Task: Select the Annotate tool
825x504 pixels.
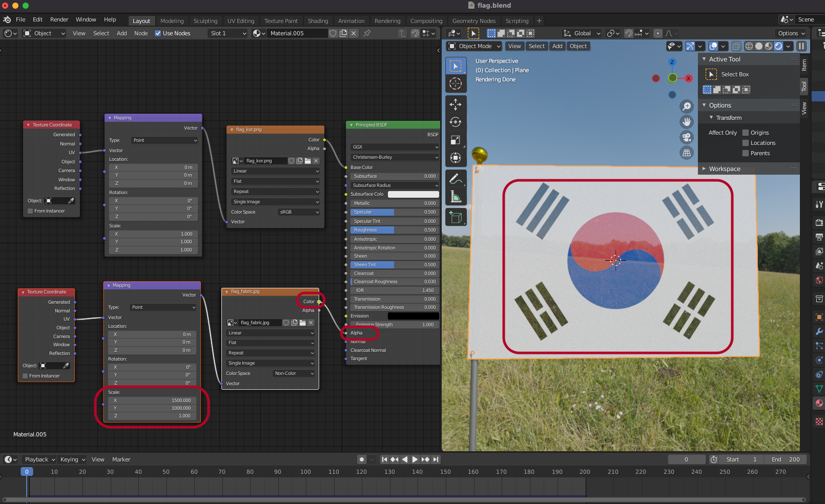Action: 456,179
